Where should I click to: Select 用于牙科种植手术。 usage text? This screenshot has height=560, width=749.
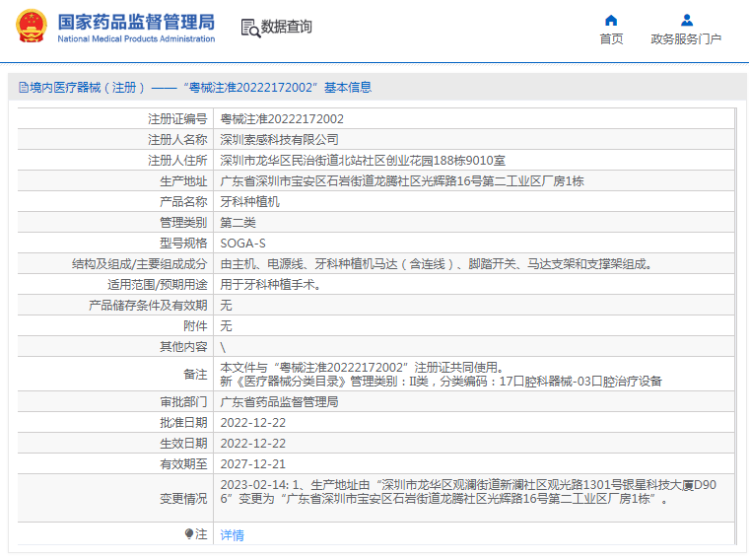point(270,285)
